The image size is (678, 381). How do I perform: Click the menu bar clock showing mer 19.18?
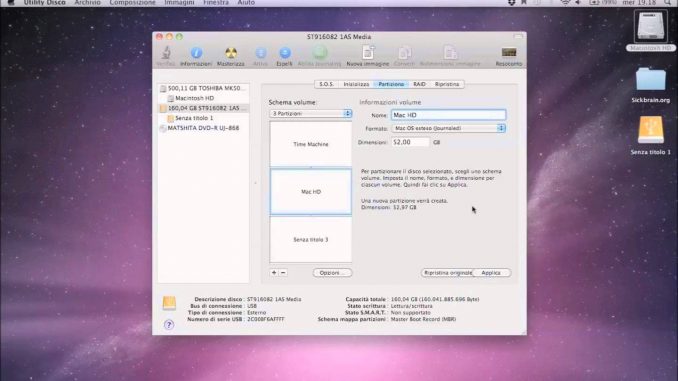[639, 3]
